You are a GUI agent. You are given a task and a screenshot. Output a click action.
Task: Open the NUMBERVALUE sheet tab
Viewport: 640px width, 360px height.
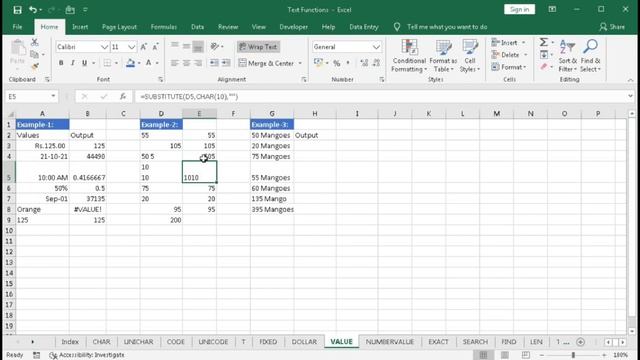(389, 342)
